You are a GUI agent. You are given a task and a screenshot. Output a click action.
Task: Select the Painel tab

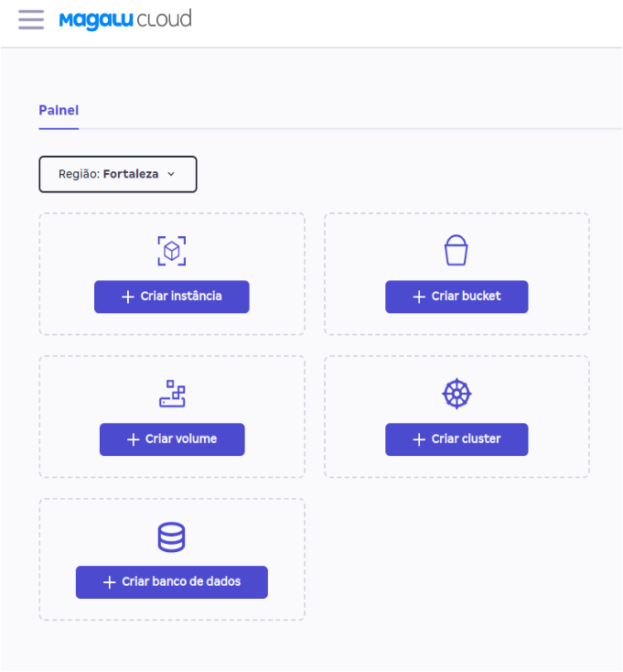(59, 111)
